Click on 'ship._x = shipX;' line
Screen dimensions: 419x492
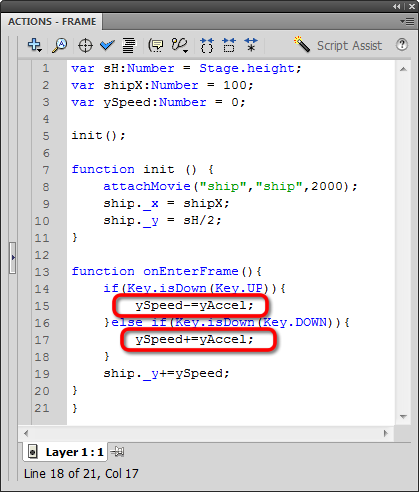(166, 203)
